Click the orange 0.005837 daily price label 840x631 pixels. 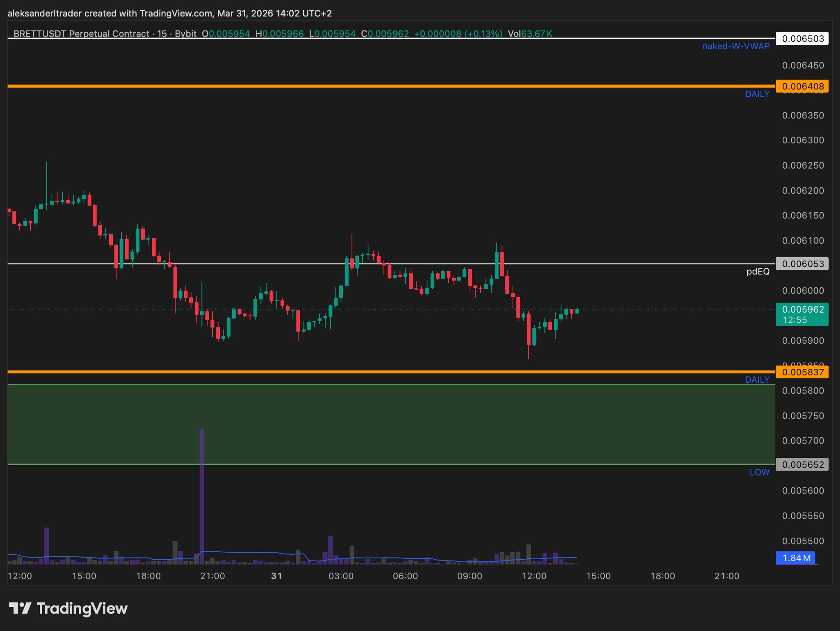point(802,372)
